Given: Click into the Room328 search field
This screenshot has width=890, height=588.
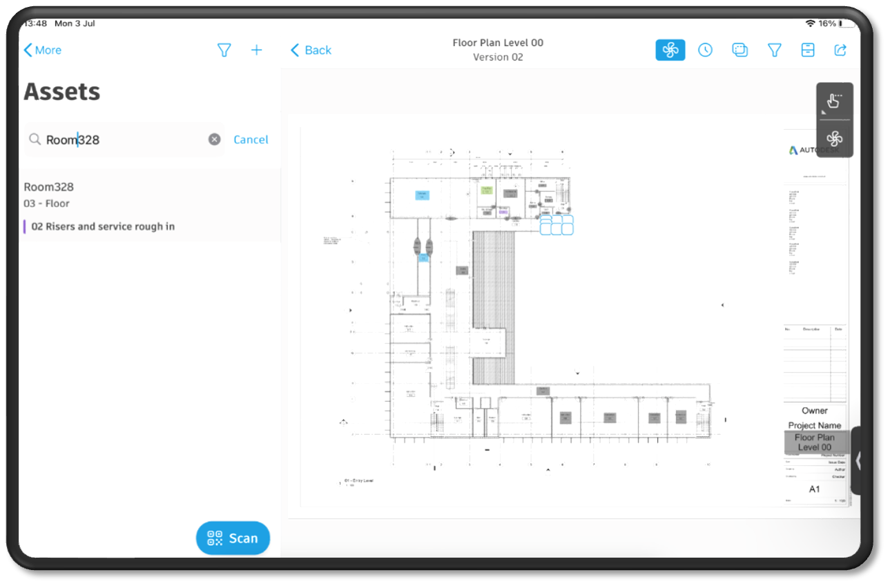Looking at the screenshot, I should (124, 139).
